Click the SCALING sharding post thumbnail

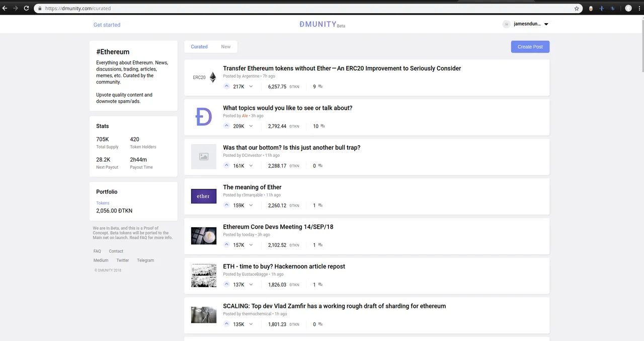204,315
